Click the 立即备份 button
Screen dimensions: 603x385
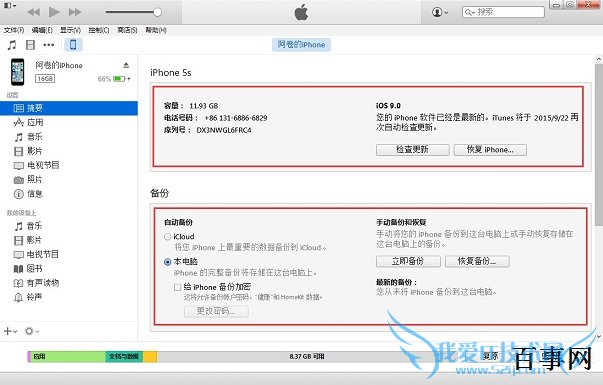point(408,261)
